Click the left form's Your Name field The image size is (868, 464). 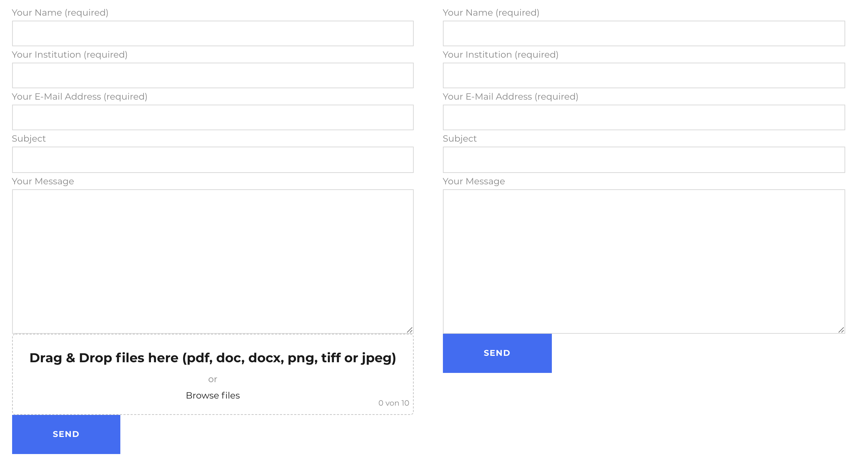[213, 33]
